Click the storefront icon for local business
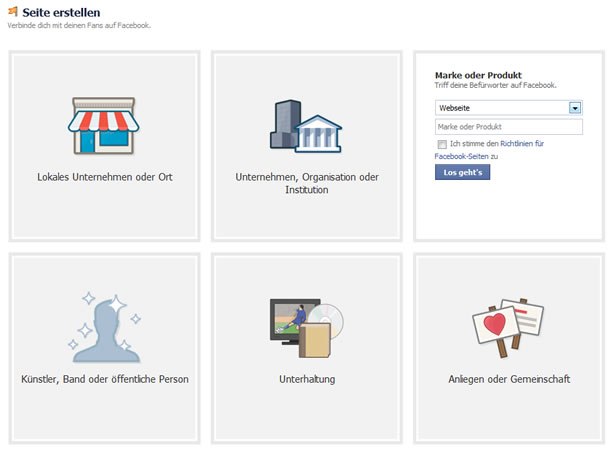 (x=104, y=126)
